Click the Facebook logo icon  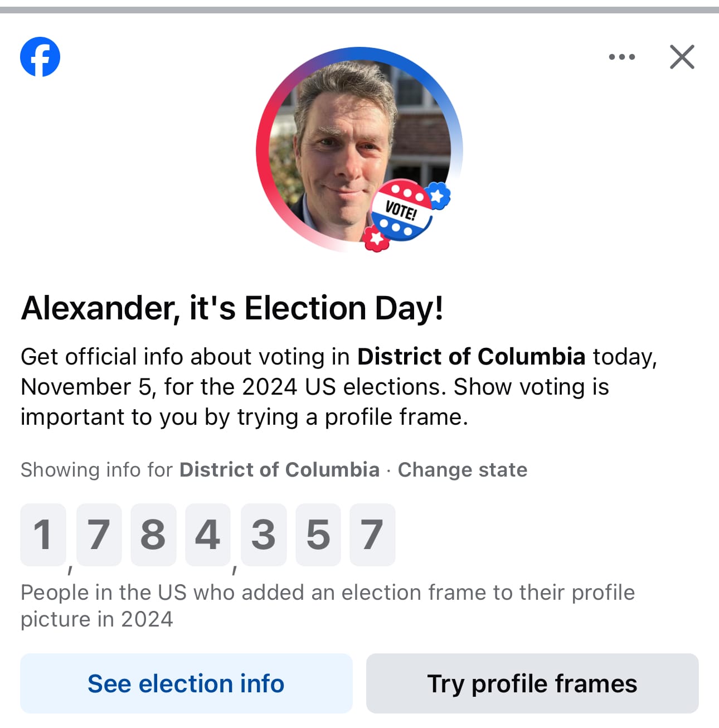point(40,57)
